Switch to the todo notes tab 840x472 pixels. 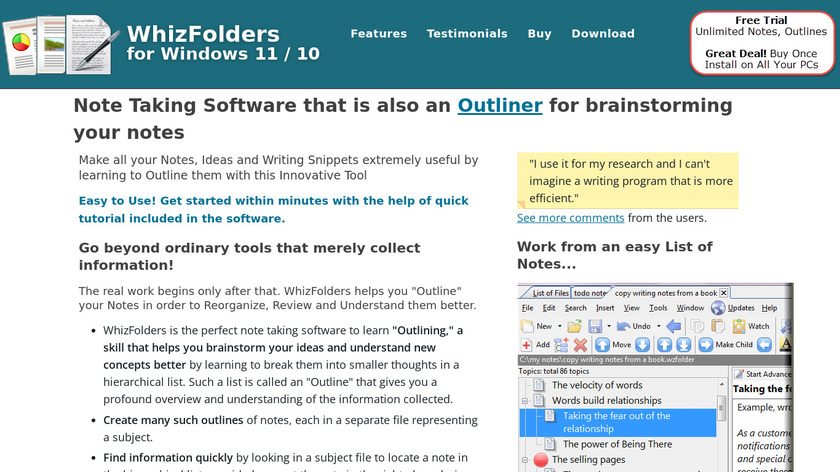(x=590, y=293)
